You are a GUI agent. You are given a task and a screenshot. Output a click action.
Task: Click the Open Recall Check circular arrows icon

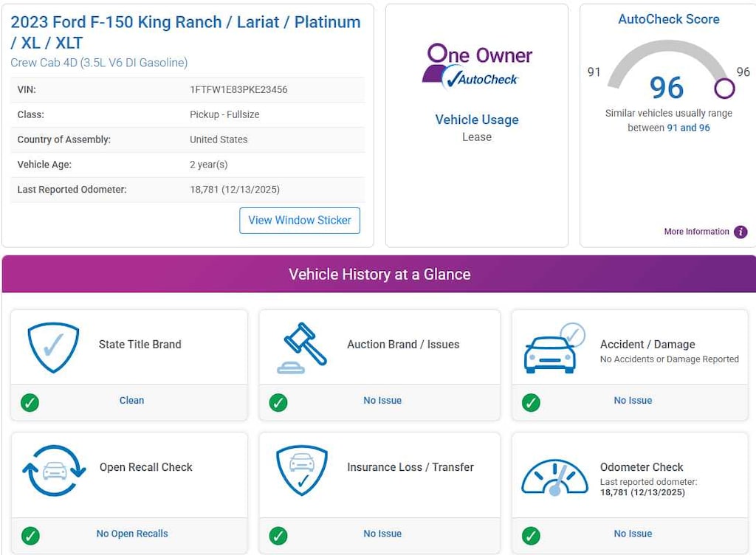click(54, 471)
